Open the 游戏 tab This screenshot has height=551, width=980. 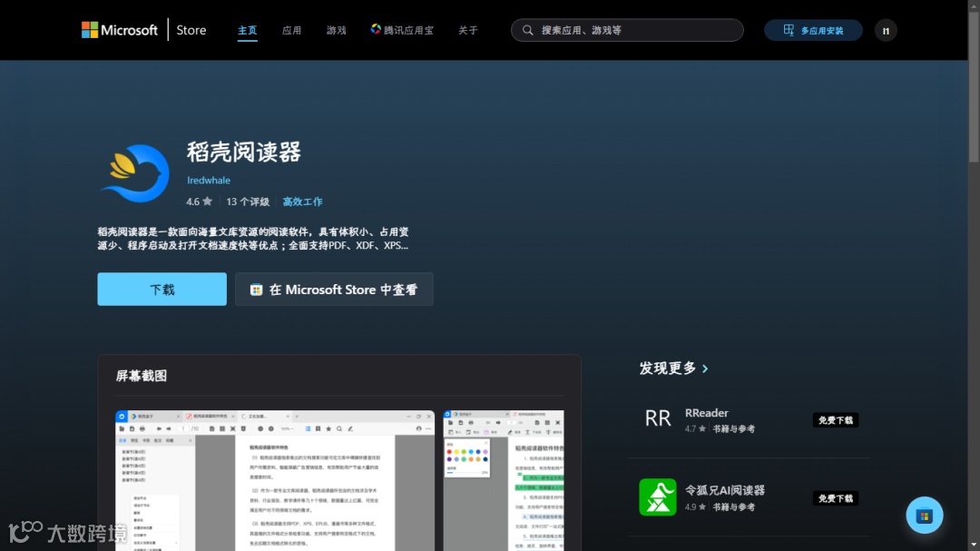coord(337,30)
